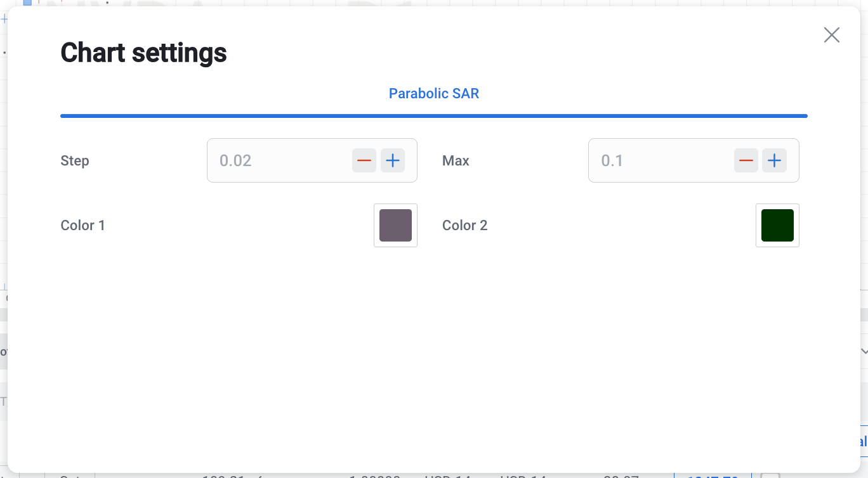
Task: Click the Chart settings heading
Action: click(143, 53)
